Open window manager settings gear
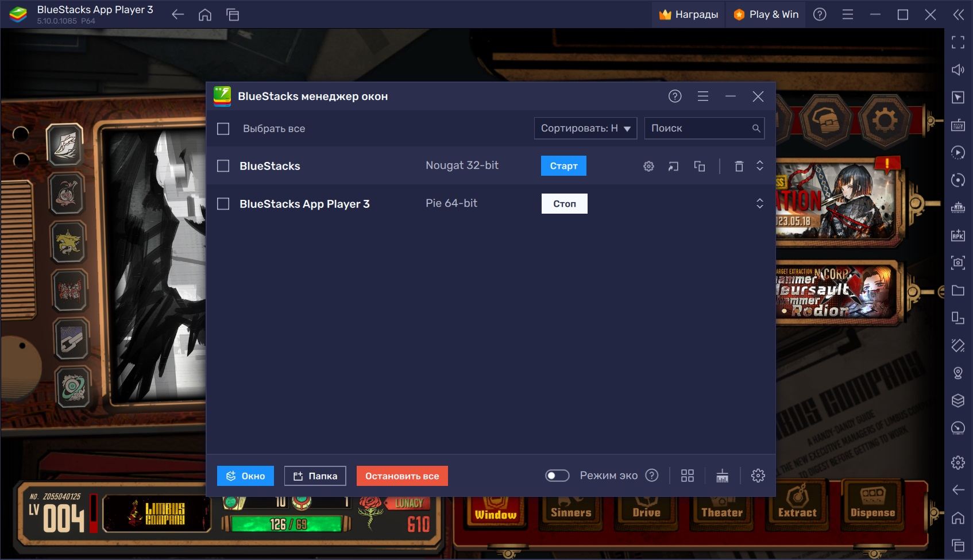This screenshot has width=973, height=560. (x=758, y=476)
